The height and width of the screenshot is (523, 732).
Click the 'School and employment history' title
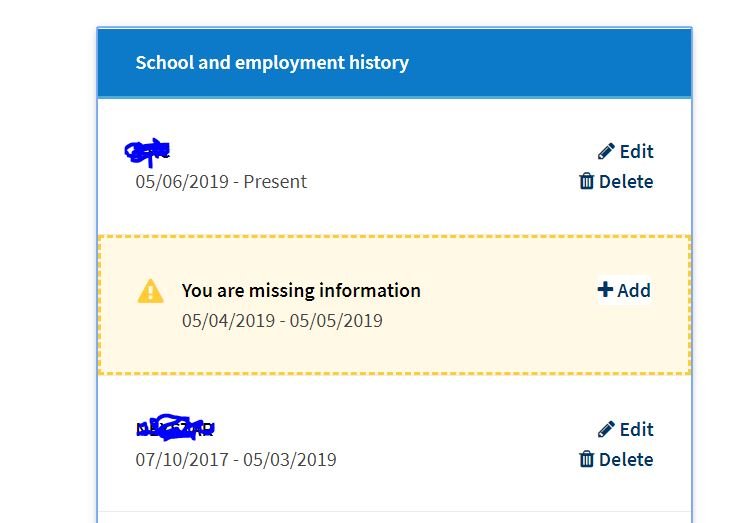pyautogui.click(x=272, y=63)
